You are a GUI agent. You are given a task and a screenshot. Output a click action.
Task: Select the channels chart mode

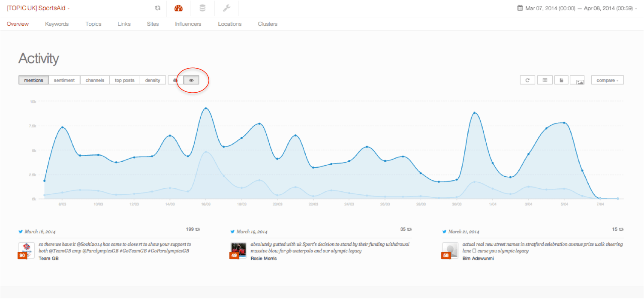pos(95,80)
